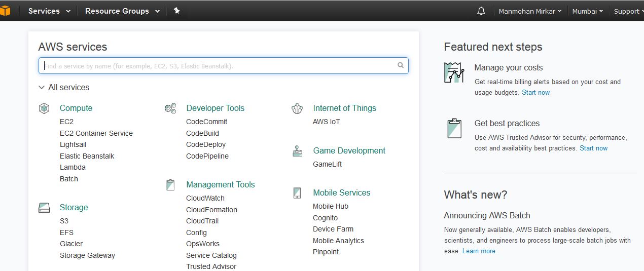Click the Game Development icon

point(297,151)
